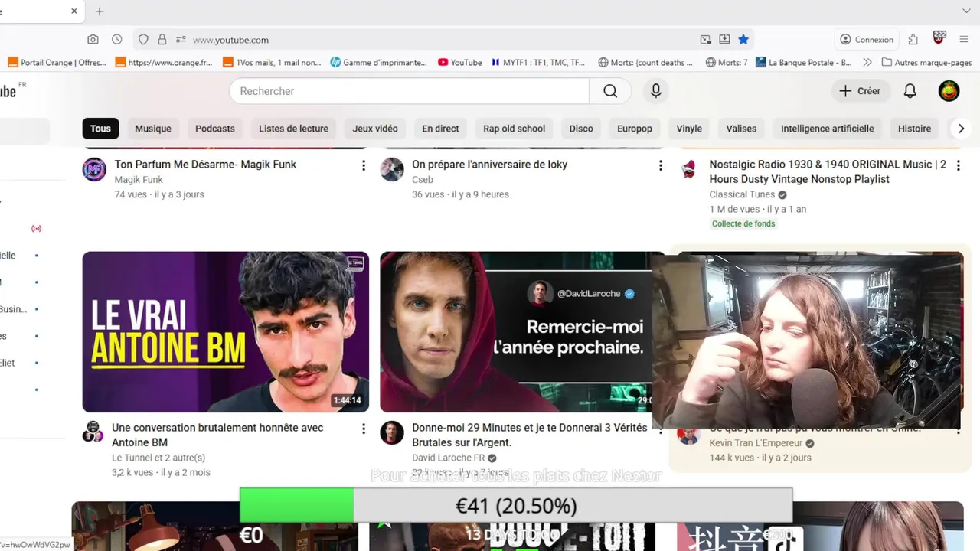Select the Jeux vidéo chip
980x551 pixels.
(x=375, y=129)
